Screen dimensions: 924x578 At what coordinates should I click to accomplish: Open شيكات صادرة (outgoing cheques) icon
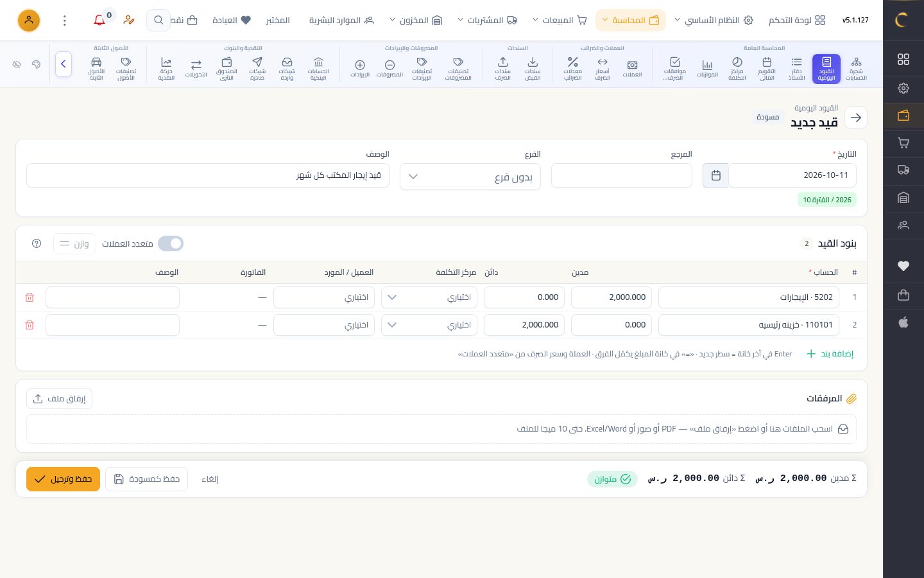tap(257, 69)
